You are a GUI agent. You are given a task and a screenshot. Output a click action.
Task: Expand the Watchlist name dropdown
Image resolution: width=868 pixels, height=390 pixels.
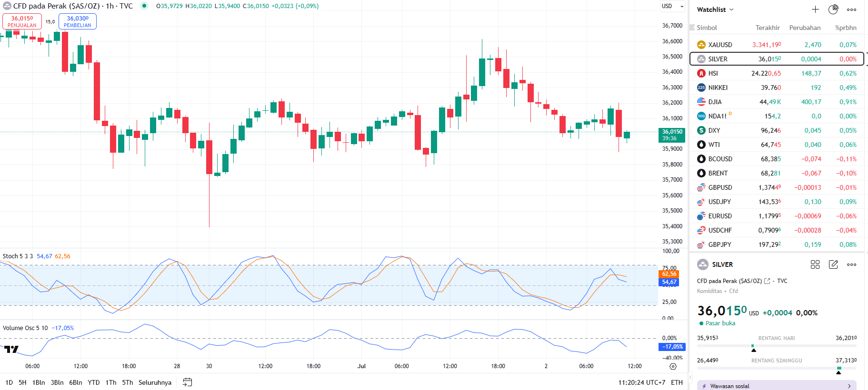(x=715, y=10)
